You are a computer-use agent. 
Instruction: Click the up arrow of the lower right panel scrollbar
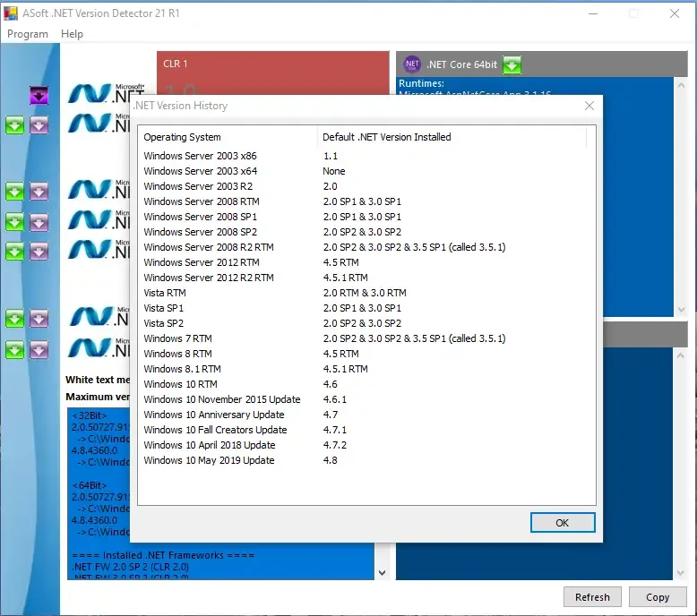(681, 355)
